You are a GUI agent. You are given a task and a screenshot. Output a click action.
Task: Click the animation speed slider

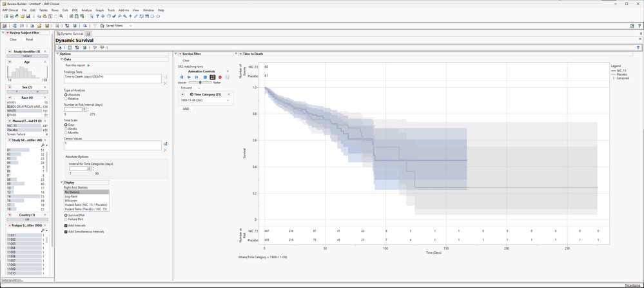click(200, 82)
